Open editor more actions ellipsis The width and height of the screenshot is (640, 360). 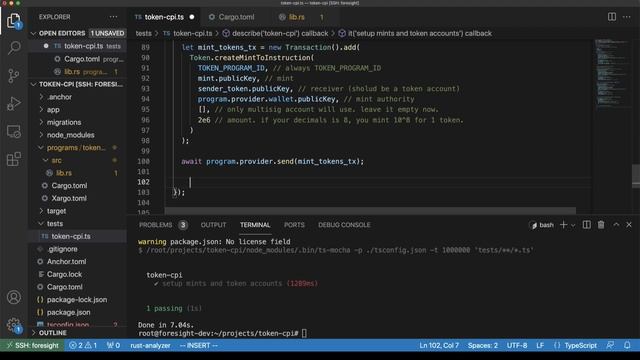(627, 17)
